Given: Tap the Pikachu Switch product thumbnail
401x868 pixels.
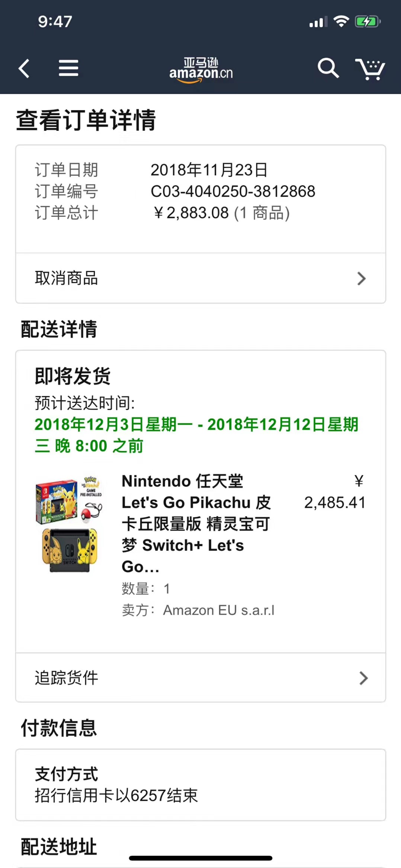Looking at the screenshot, I should point(70,524).
